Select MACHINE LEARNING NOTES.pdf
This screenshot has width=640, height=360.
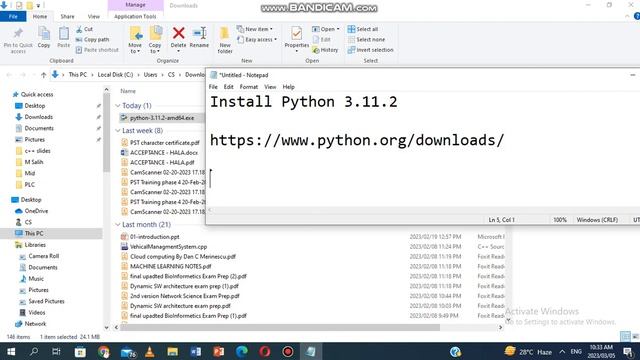tap(170, 266)
